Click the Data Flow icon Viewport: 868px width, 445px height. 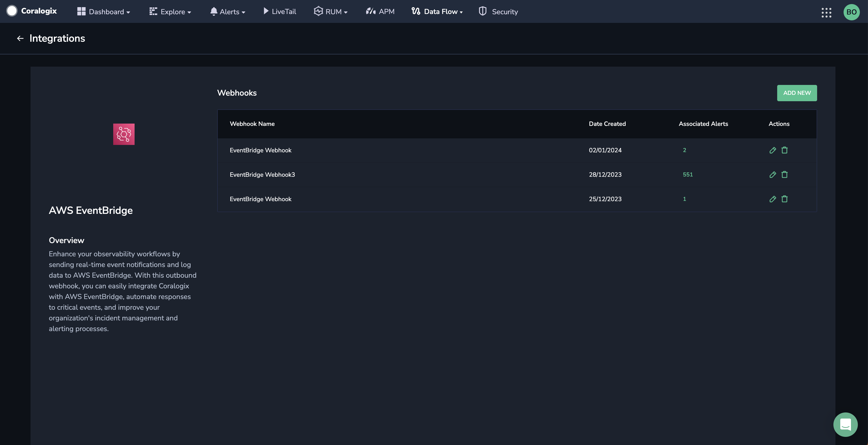tap(416, 11)
